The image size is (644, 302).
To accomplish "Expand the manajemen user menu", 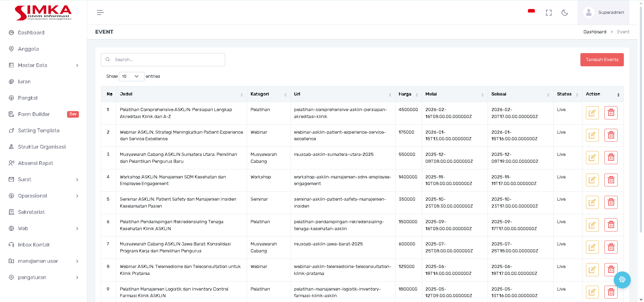I will [x=43, y=261].
